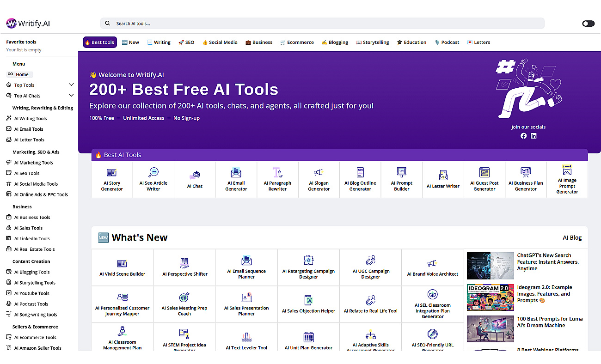Open the Blogging category tab
Viewport: 601px width, 364px height.
tap(335, 42)
